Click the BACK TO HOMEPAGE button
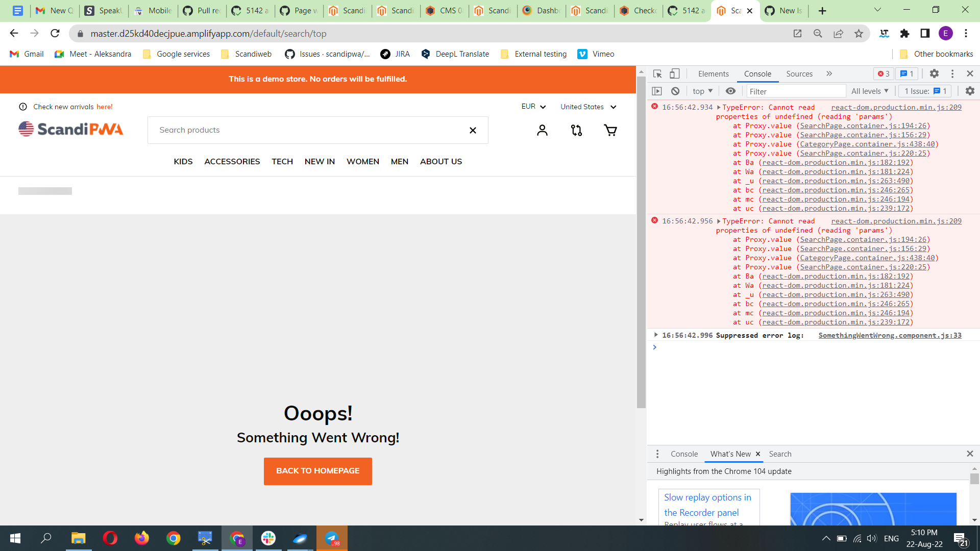This screenshot has width=980, height=551. coord(317,471)
